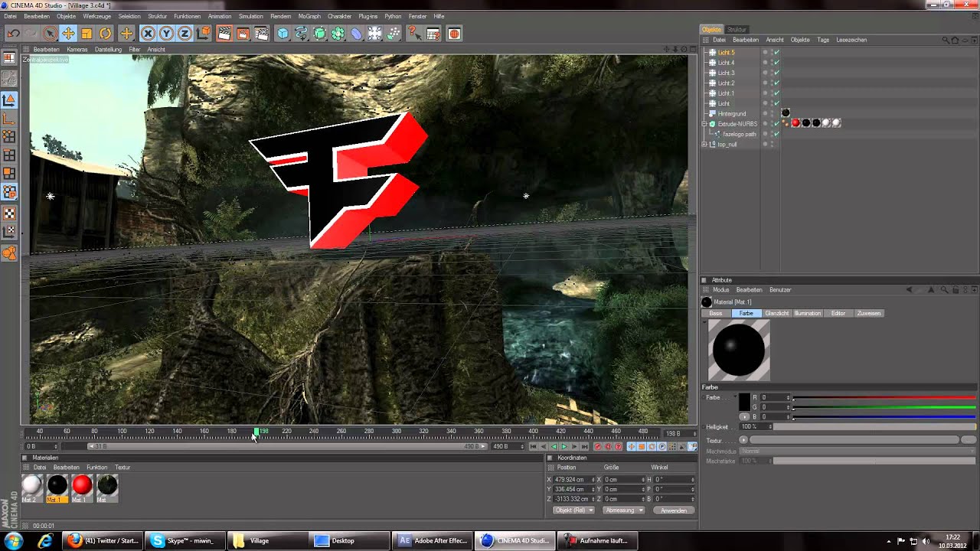Open the blue deformer objects icon
Image resolution: width=980 pixels, height=551 pixels.
[356, 34]
